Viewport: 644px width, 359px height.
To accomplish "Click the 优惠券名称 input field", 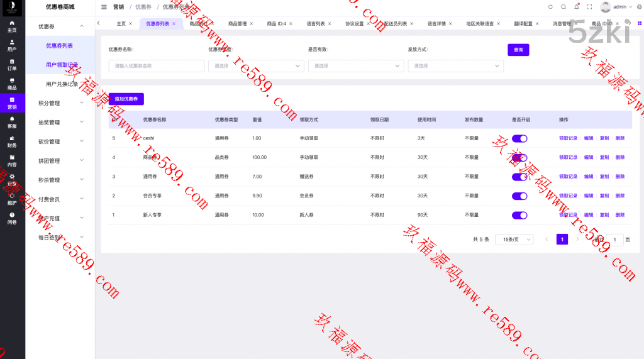I will click(157, 65).
